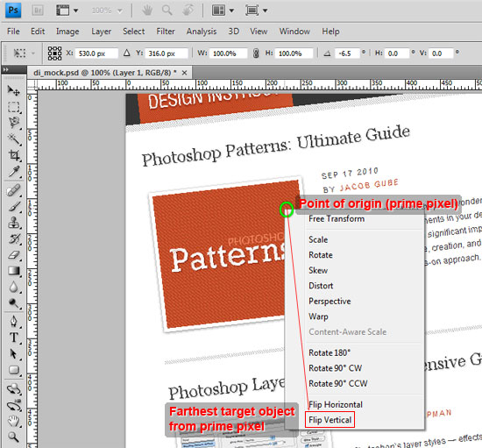The height and width of the screenshot is (448, 482).
Task: Open the Filter menu
Action: pos(166,32)
